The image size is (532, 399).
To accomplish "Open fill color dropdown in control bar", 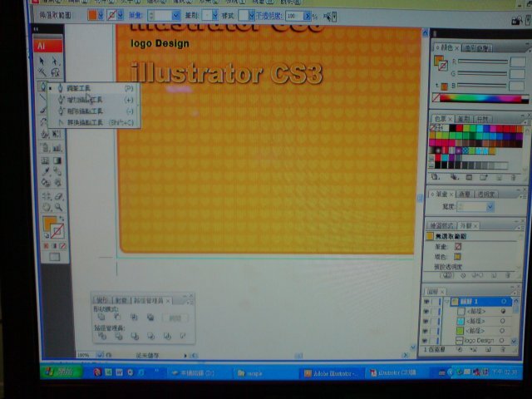I will coord(101,16).
